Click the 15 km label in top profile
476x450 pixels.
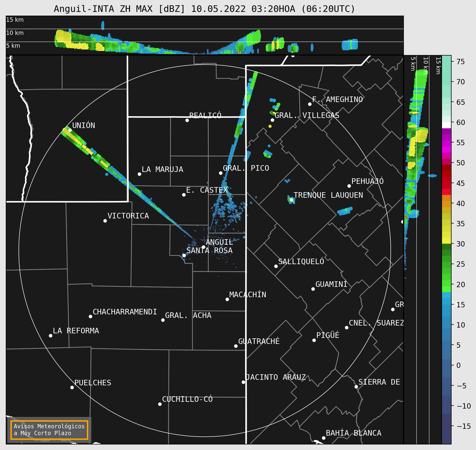click(x=15, y=20)
